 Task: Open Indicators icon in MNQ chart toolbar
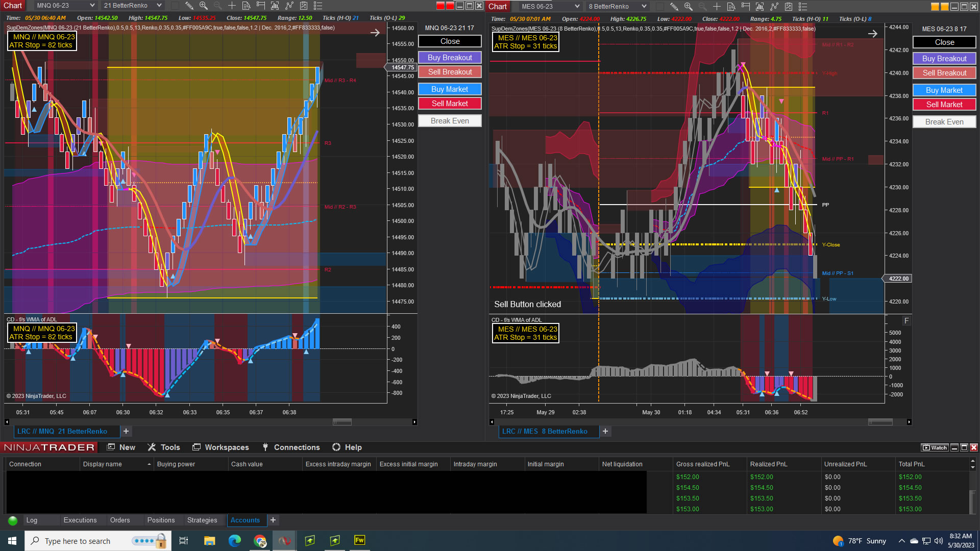(289, 6)
